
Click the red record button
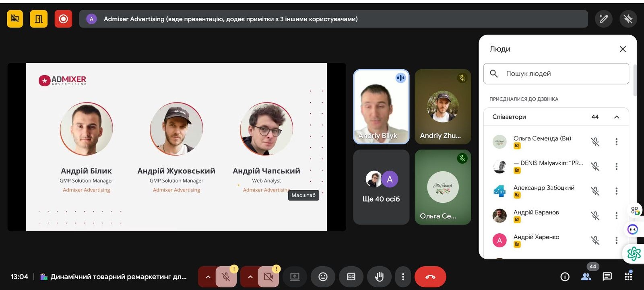tap(63, 19)
